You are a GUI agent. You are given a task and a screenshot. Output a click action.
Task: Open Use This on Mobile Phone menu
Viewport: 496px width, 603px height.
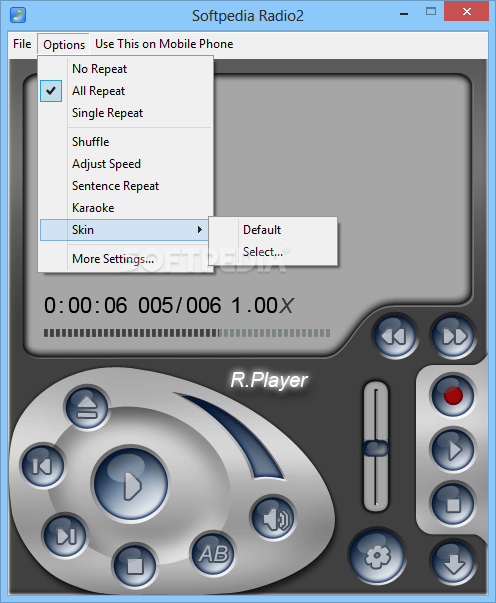tap(164, 44)
